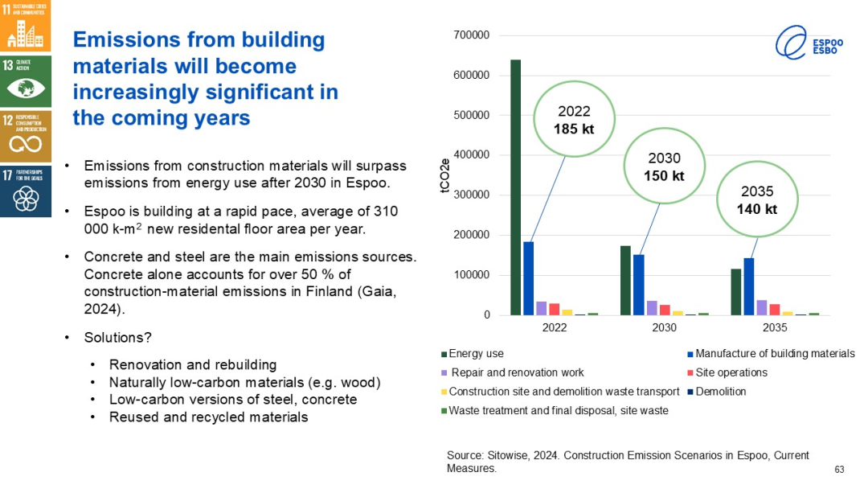This screenshot has width=868, height=489.
Task: Select Repair and renovation work legend entry
Action: pyautogui.click(x=516, y=372)
